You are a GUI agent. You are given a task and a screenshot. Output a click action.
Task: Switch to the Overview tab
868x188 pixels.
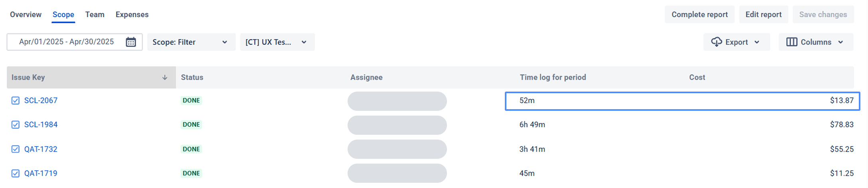26,14
